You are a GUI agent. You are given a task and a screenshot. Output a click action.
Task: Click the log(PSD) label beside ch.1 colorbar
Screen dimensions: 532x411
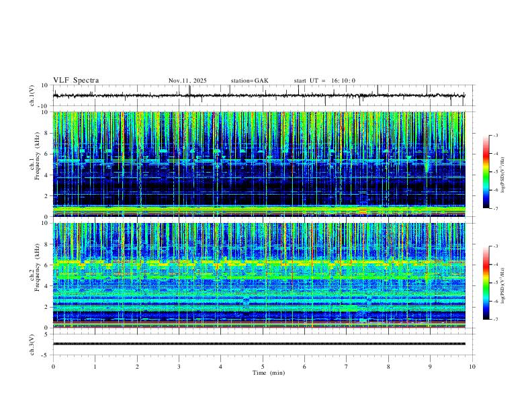click(503, 175)
